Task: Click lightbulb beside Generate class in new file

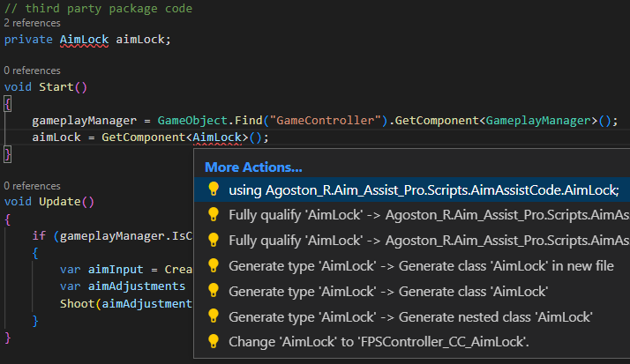Action: point(214,265)
